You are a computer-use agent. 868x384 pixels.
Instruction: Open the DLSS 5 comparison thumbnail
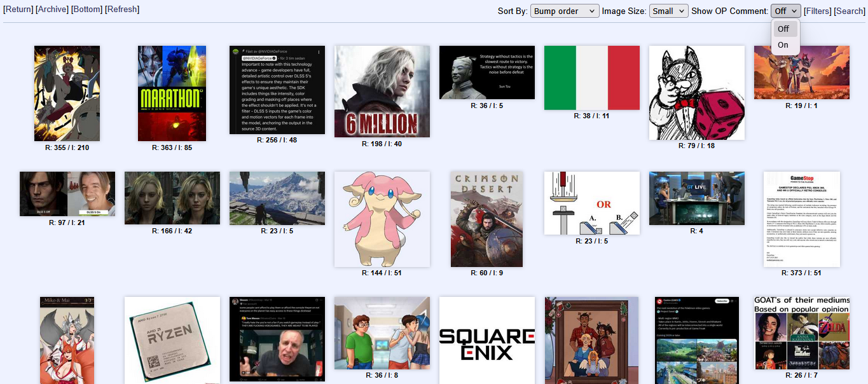67,194
